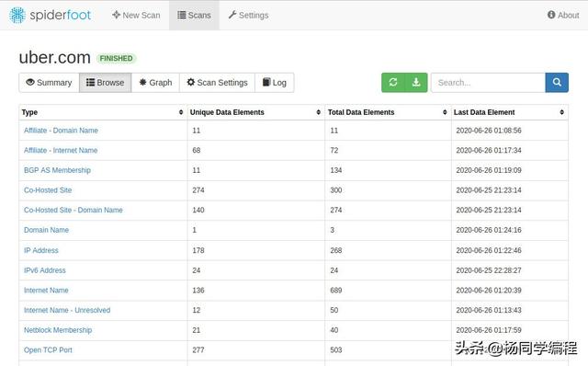Select the value 134 in BGP AS Membership row
588x366 pixels.
[x=336, y=170]
